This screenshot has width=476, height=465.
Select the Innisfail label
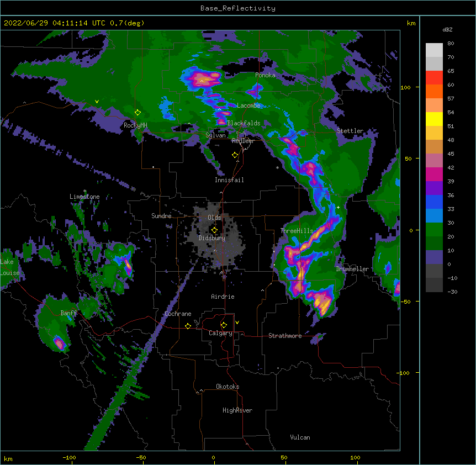229,180
